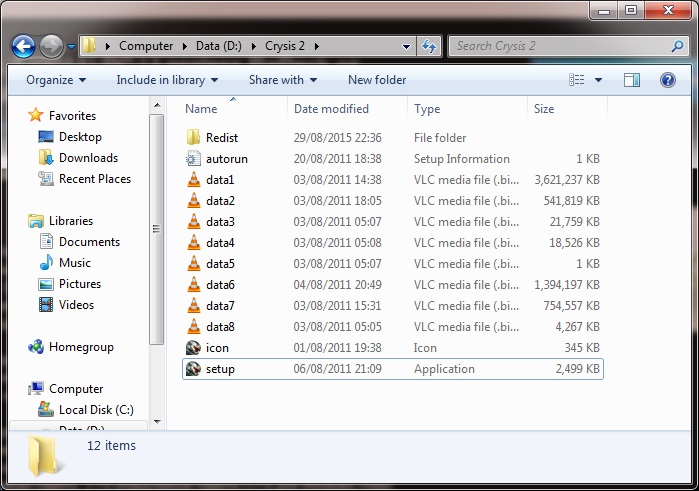Click the Forward navigation arrow button
Screen dimensions: 699x491
pyautogui.click(x=51, y=46)
